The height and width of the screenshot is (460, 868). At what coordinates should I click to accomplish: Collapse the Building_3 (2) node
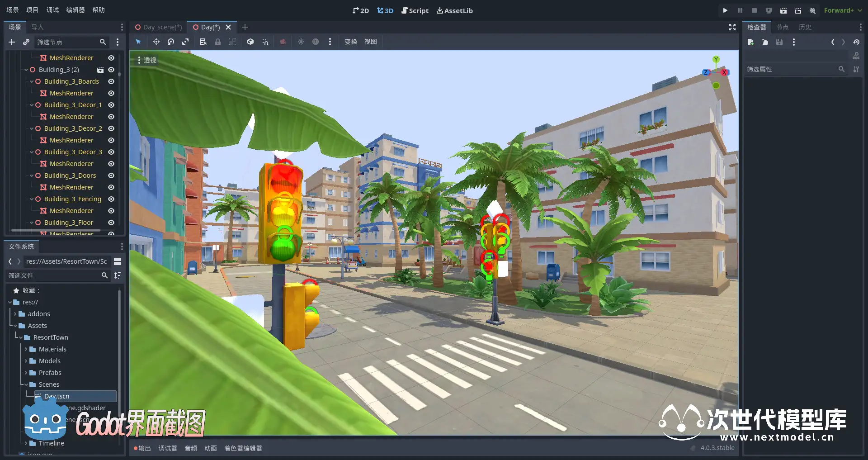coord(26,70)
